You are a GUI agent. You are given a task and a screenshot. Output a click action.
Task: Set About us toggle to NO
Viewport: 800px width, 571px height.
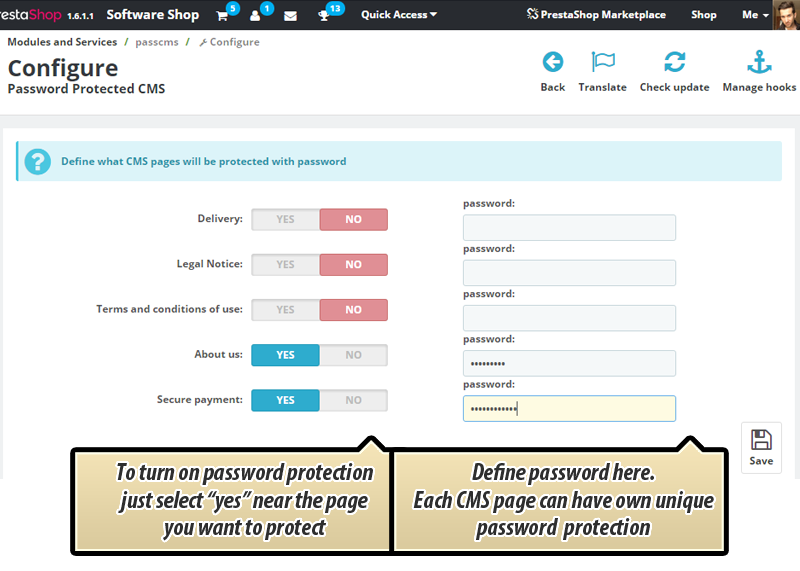353,355
